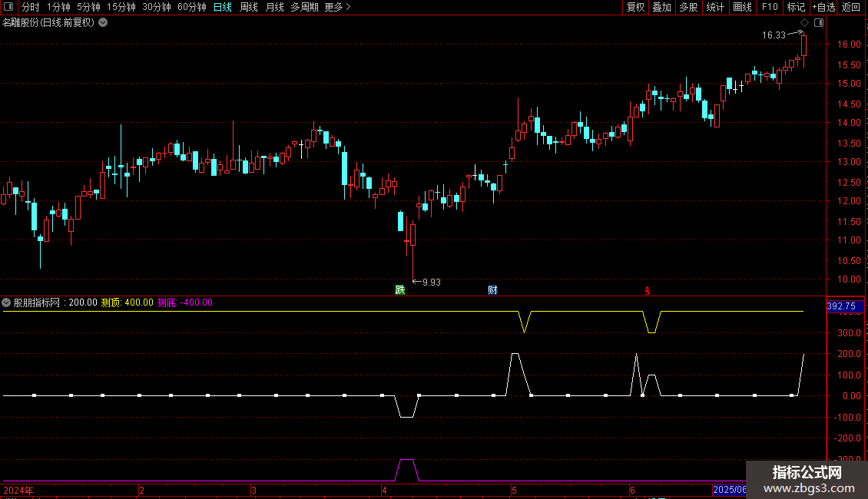
Task: Click the 测底 -400.00 indicator label
Action: [185, 302]
